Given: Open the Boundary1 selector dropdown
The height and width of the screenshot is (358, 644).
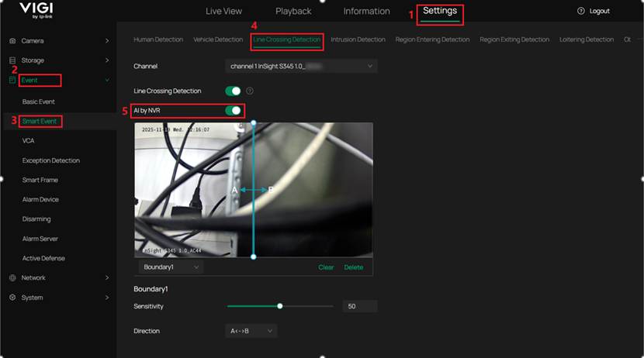Looking at the screenshot, I should click(171, 267).
